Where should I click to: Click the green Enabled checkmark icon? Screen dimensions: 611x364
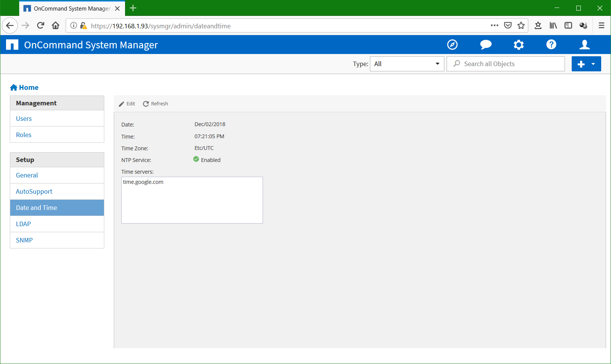(x=196, y=159)
